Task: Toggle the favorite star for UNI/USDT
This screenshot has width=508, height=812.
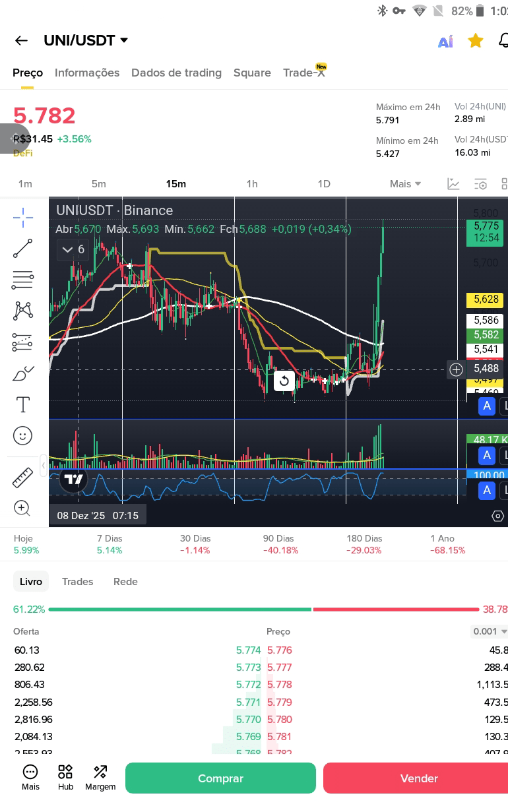Action: (x=475, y=41)
